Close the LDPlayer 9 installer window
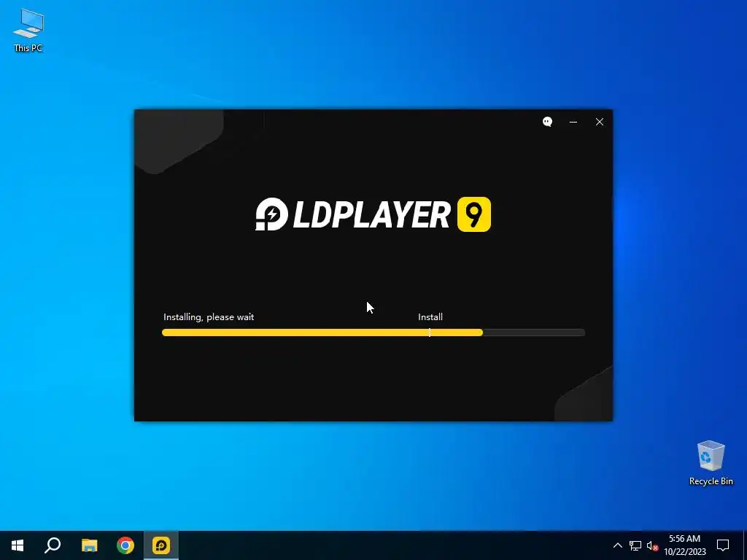 coord(600,122)
